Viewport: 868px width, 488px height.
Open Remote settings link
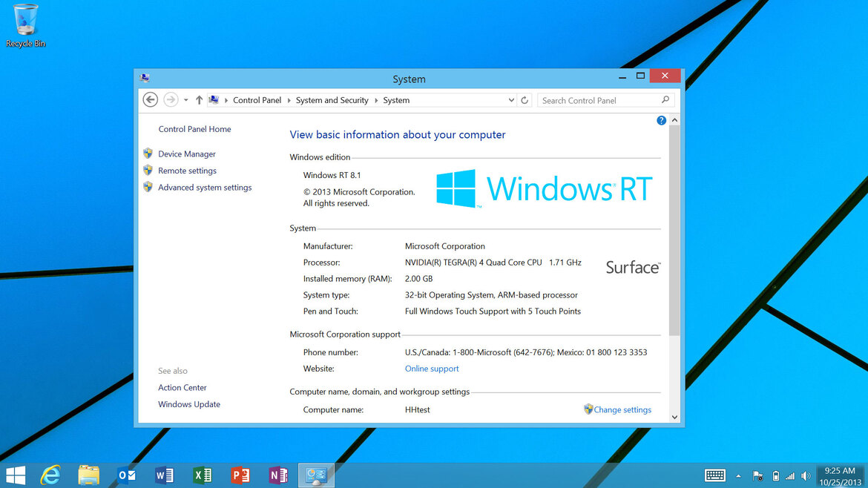pyautogui.click(x=187, y=171)
